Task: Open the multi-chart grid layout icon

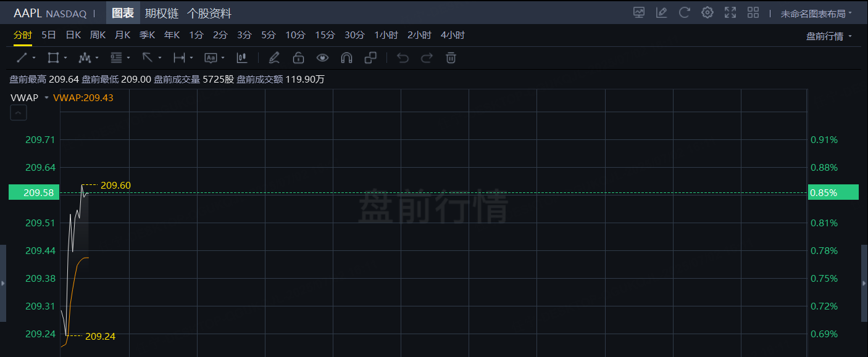Action: click(x=753, y=12)
